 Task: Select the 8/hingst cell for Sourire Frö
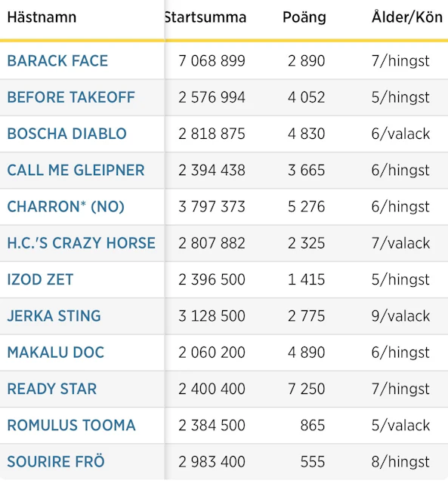(x=400, y=462)
